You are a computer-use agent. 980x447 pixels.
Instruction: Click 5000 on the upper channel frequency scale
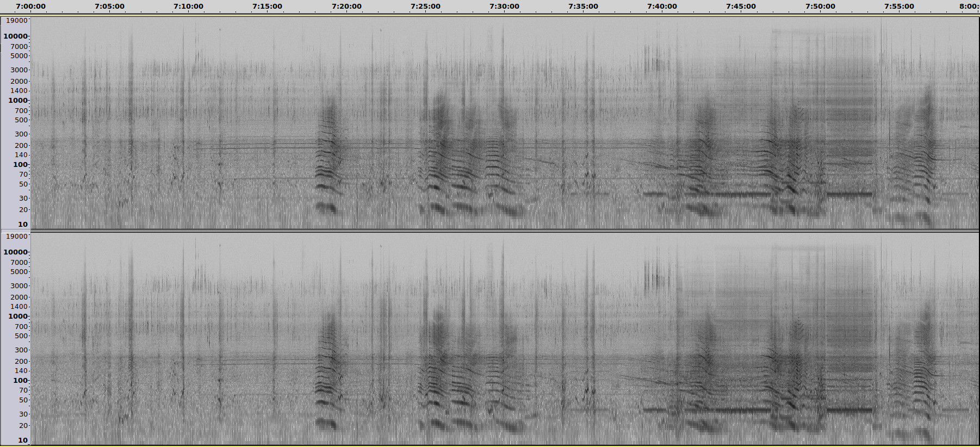coord(18,56)
